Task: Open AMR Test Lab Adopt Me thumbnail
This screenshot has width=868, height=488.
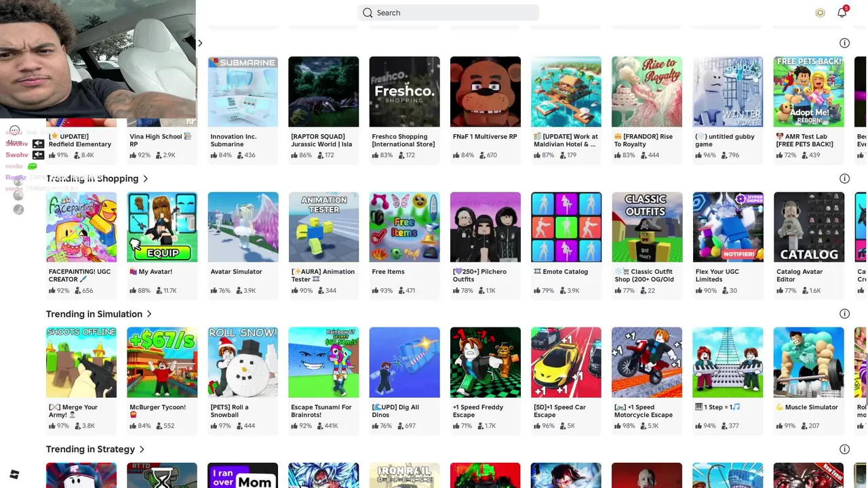Action: pos(809,91)
